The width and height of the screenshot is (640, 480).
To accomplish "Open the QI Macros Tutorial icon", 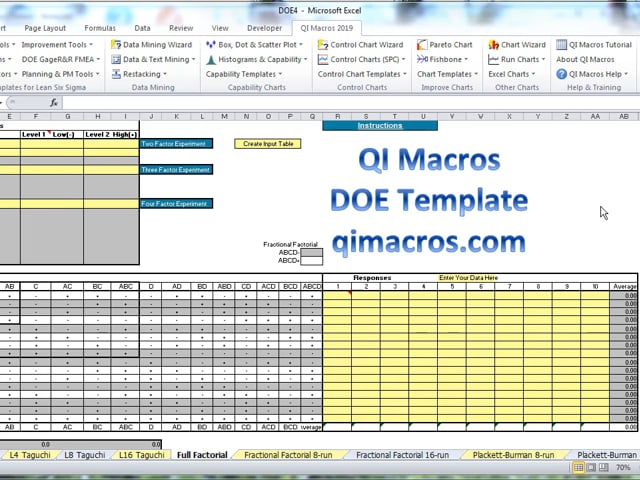I will tap(562, 44).
